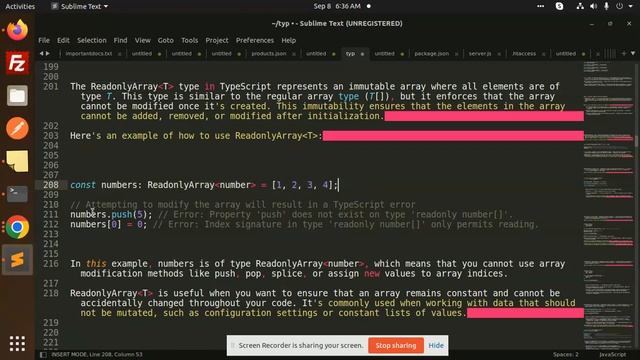Image resolution: width=640 pixels, height=360 pixels.
Task: Open the yellow sticky notes dock icon
Action: click(17, 161)
